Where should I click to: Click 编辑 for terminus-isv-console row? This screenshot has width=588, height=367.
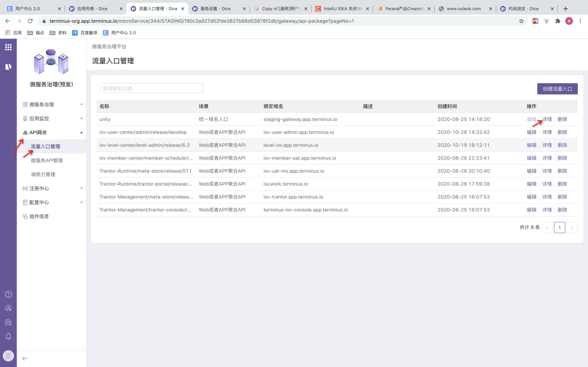[x=532, y=210]
